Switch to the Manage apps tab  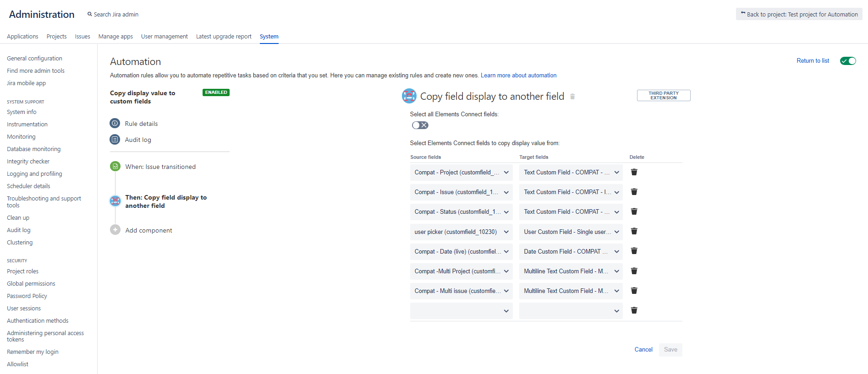coord(115,37)
